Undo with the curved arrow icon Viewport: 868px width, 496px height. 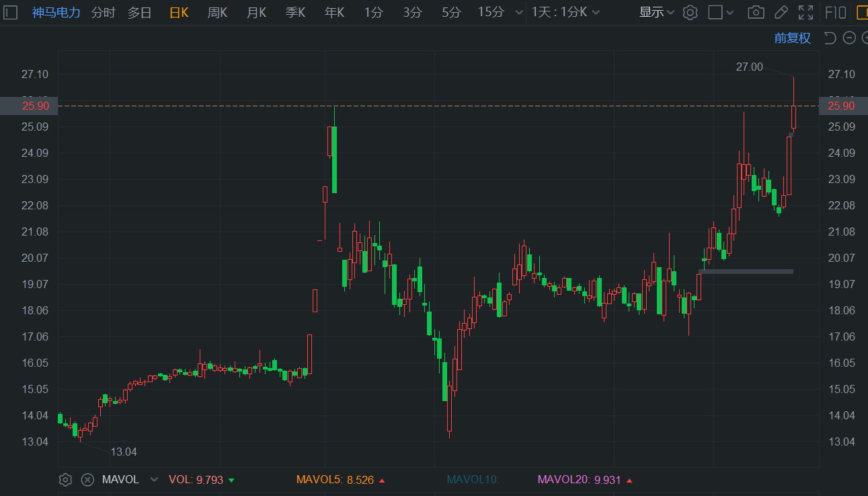(830, 38)
